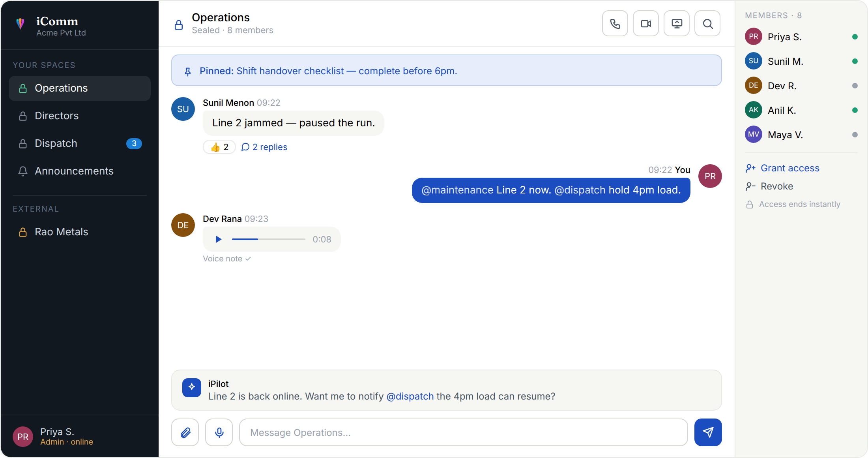Click Anil K.'s AK avatar
The width and height of the screenshot is (868, 458).
754,110
